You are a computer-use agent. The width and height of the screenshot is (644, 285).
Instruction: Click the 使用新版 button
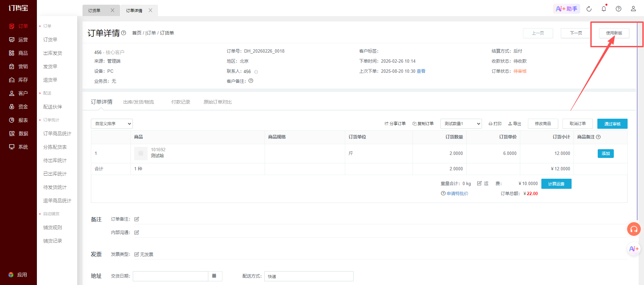tap(614, 33)
